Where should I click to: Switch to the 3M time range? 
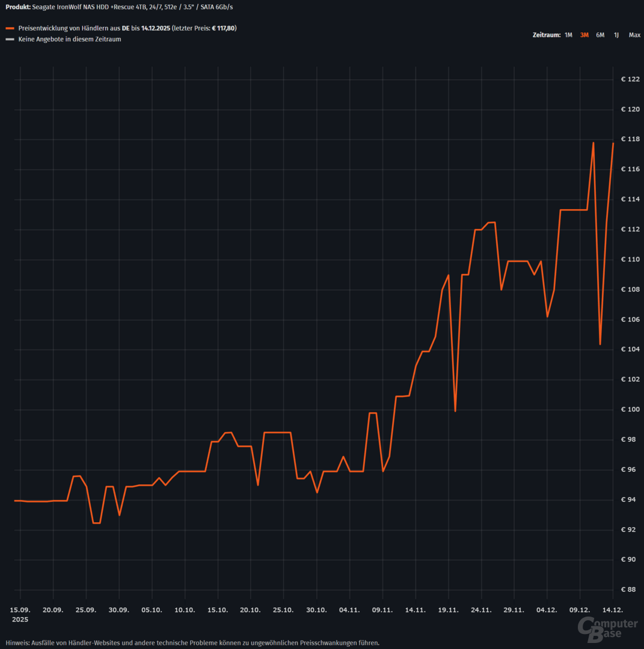(584, 35)
